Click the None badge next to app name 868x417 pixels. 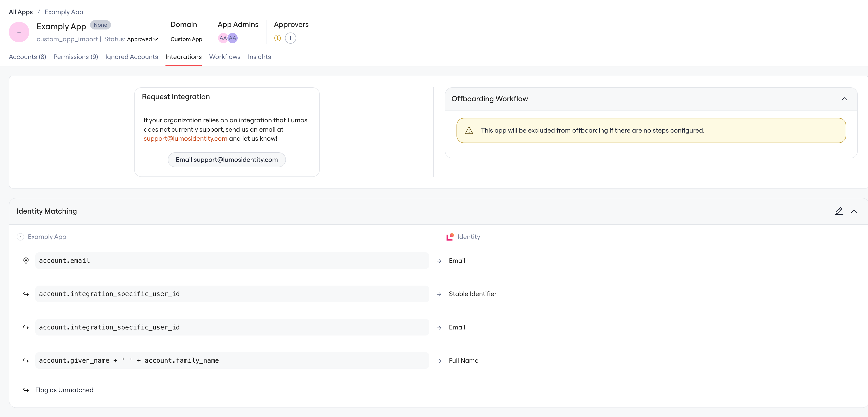(100, 25)
